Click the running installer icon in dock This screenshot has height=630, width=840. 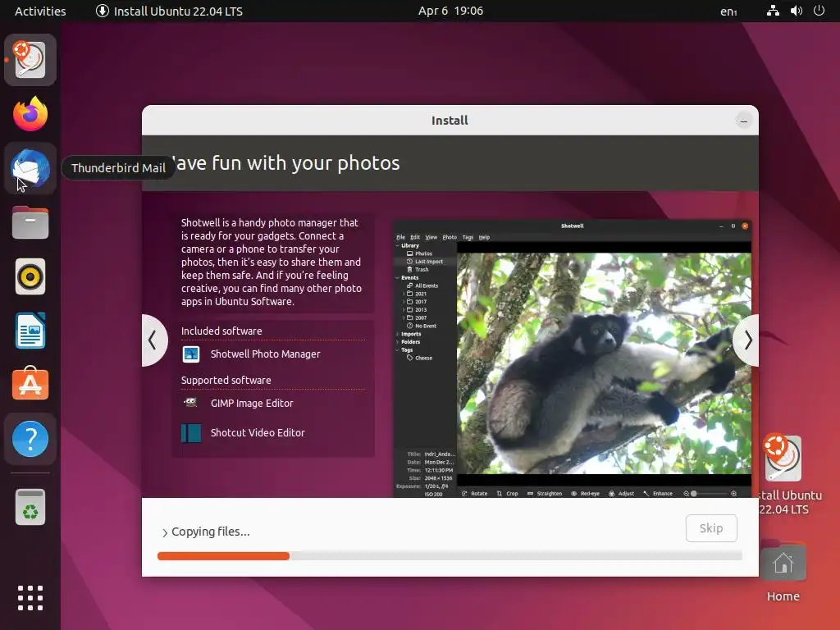30,59
